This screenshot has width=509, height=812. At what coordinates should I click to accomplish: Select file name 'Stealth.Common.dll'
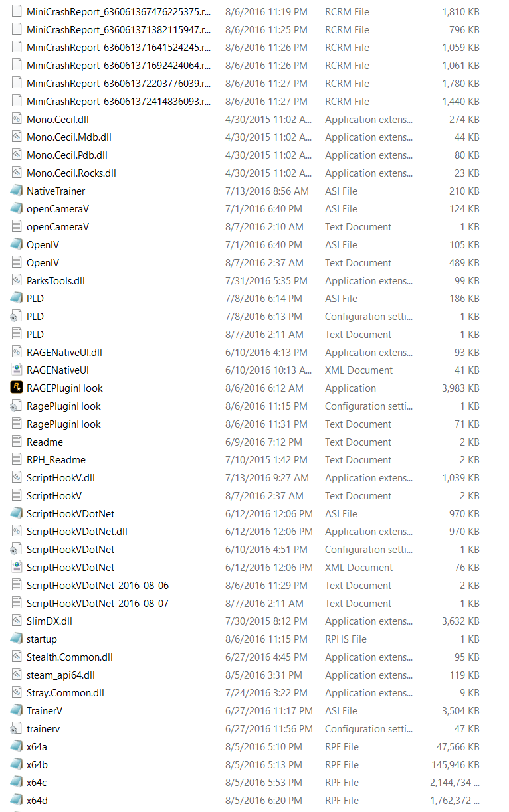pyautogui.click(x=70, y=657)
